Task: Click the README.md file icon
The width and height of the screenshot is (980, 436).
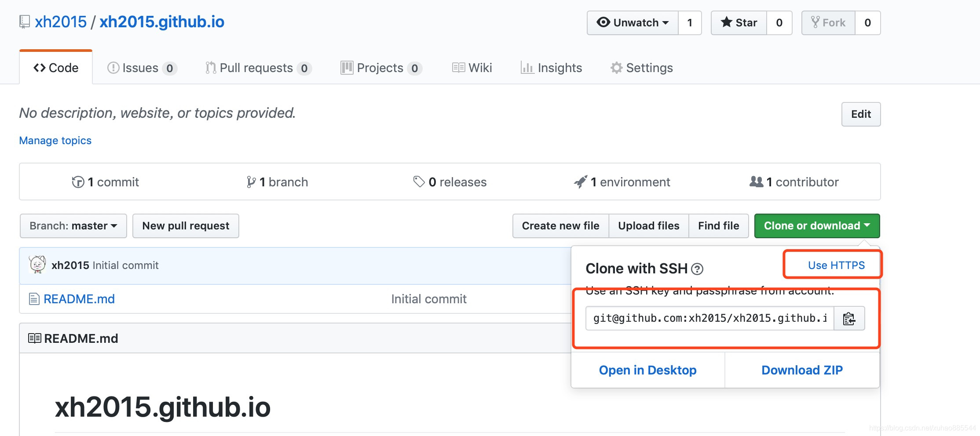Action: pos(34,299)
